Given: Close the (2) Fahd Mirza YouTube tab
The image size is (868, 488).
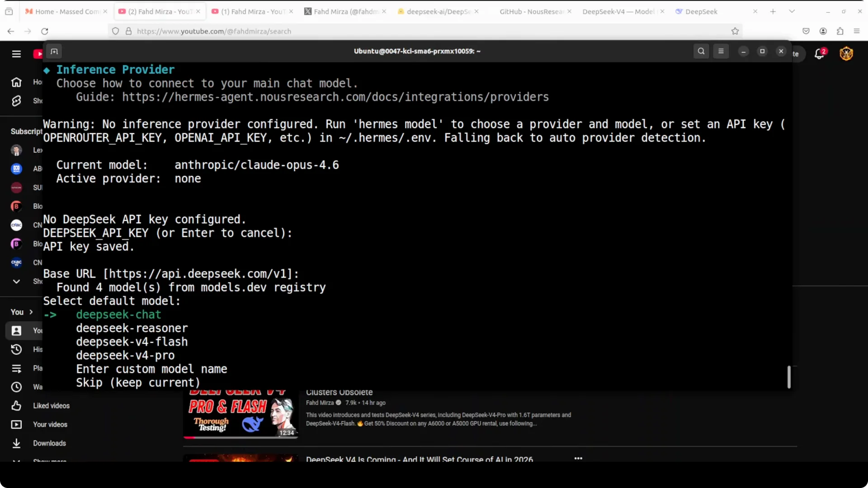Looking at the screenshot, I should point(198,11).
